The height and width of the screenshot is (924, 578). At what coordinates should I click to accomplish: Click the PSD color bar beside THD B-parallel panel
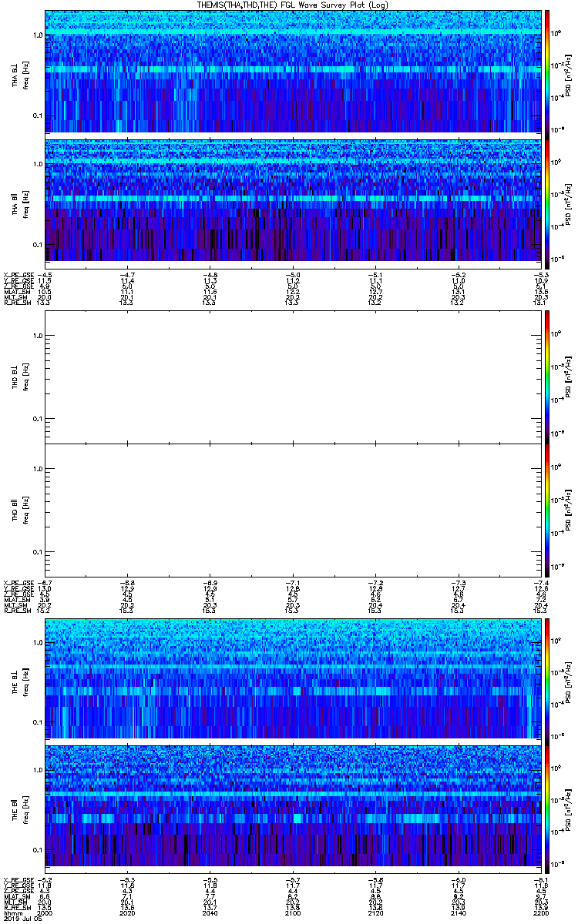pyautogui.click(x=547, y=510)
